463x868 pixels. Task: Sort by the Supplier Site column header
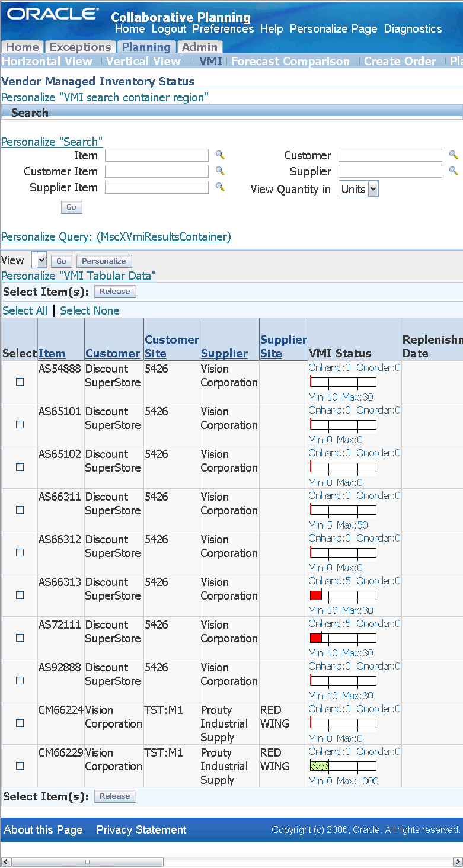coord(283,347)
